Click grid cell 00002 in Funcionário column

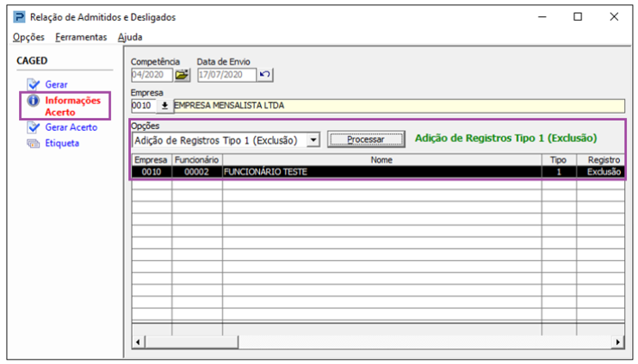pyautogui.click(x=197, y=171)
